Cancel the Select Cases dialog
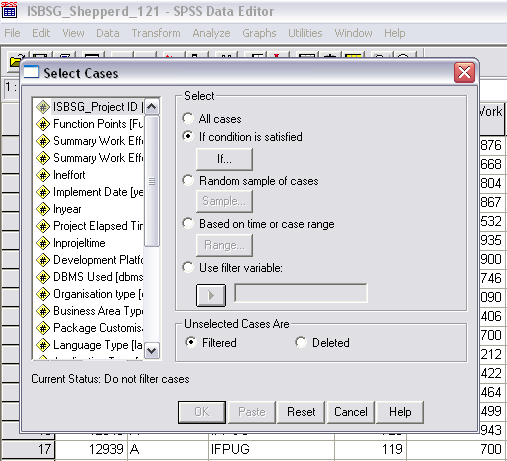 [351, 412]
